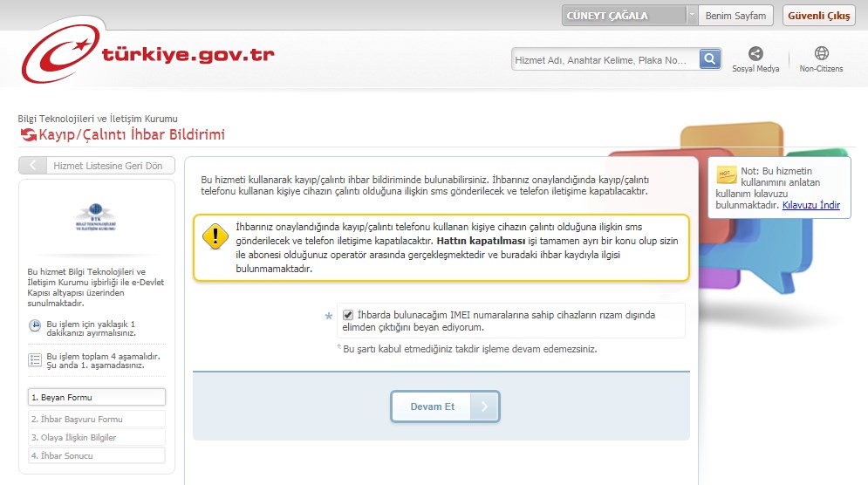Click the yellow warning exclamation icon
The width and height of the screenshot is (868, 485).
pyautogui.click(x=215, y=237)
